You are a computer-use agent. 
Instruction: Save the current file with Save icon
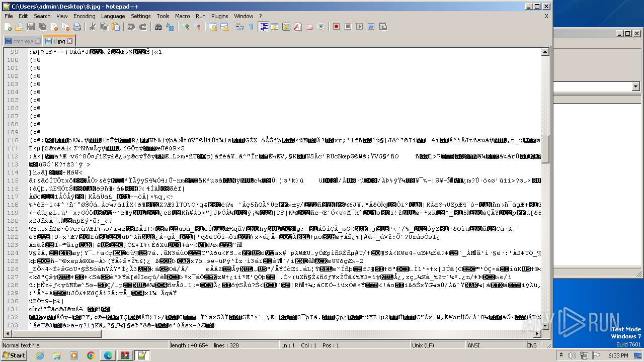tap(31, 27)
